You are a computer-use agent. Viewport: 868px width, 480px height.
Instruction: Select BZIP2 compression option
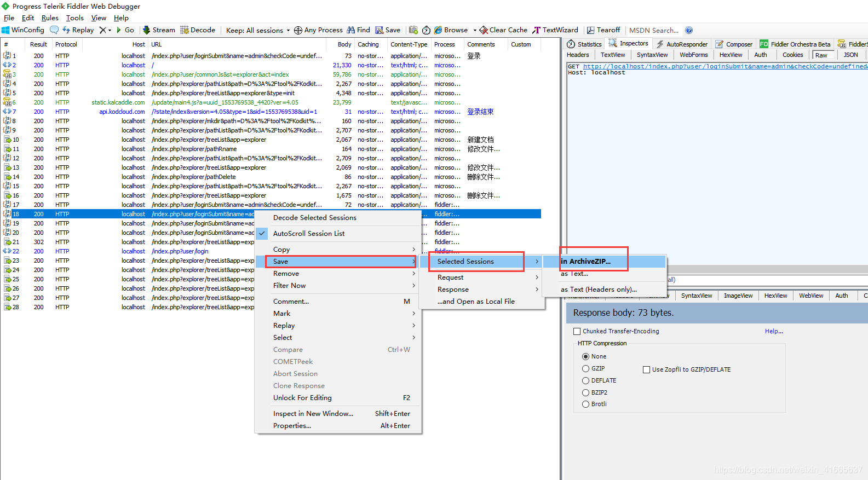(585, 392)
